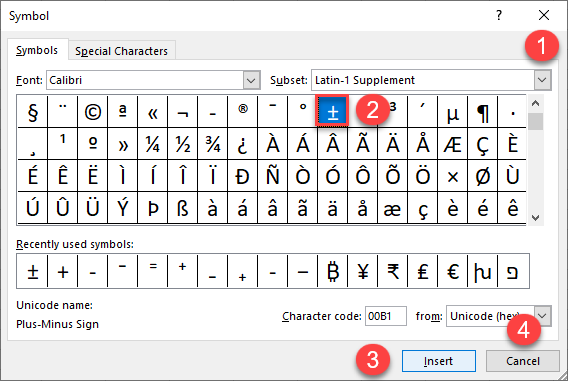Pick the Bitcoin ₿ recently used symbol

(x=333, y=271)
